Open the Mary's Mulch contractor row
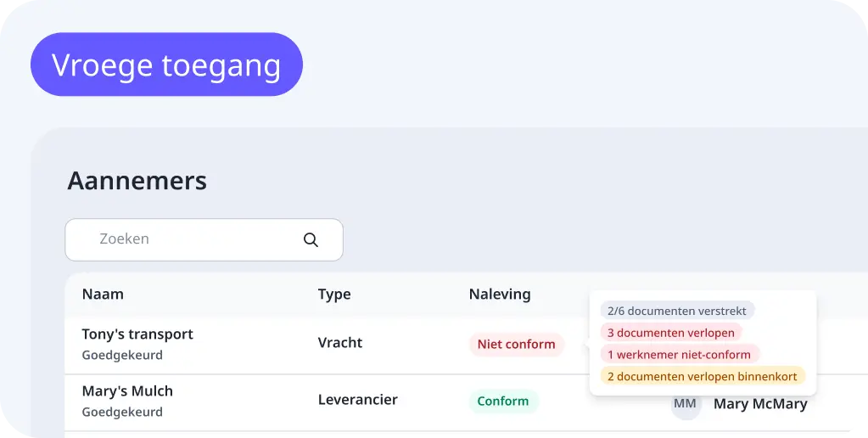This screenshot has width=868, height=438. click(x=127, y=391)
